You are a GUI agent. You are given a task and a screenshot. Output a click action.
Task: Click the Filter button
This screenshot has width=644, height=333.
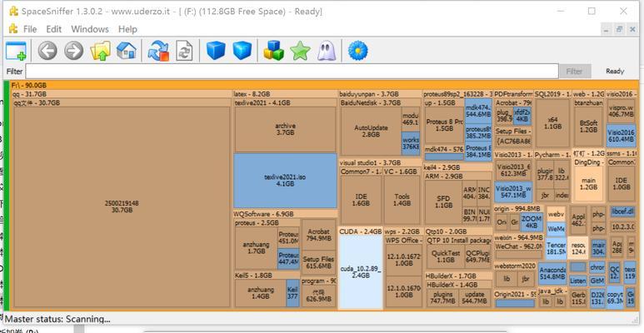coord(574,71)
